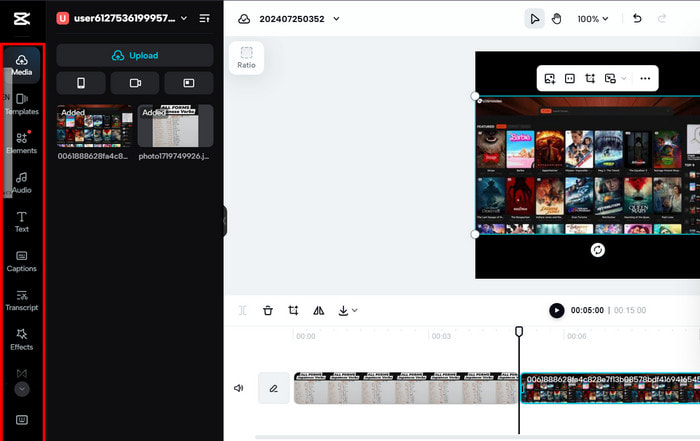Open the Audio sidebar tab
The height and width of the screenshot is (441, 700).
click(x=21, y=183)
